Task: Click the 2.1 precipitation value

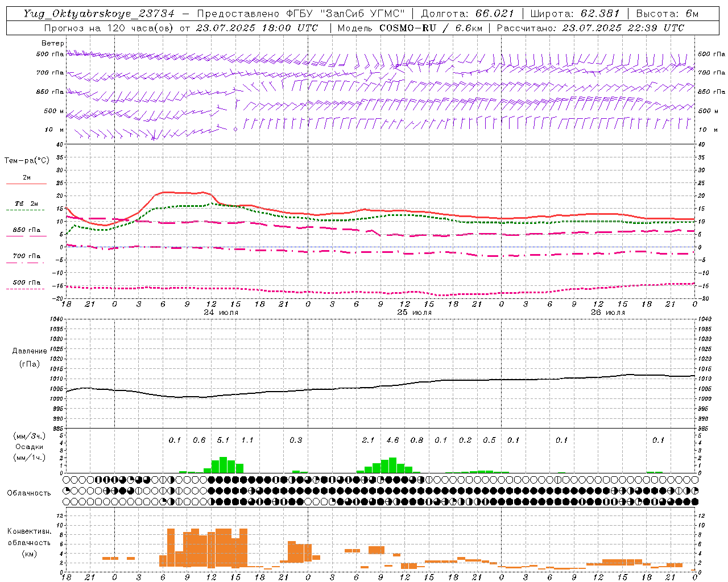Action: tap(369, 440)
